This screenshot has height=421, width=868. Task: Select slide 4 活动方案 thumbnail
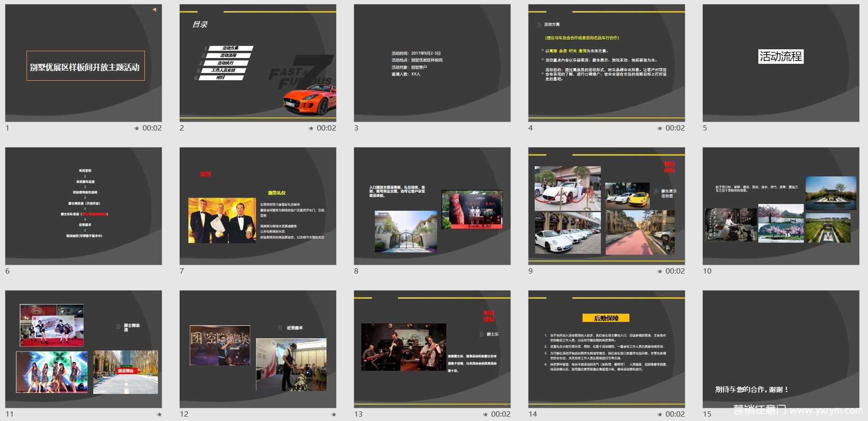coord(607,63)
